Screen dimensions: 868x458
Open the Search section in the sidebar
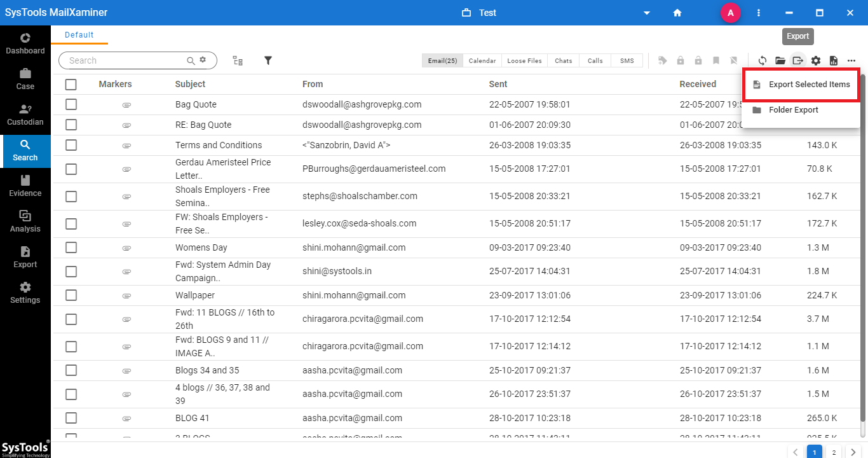25,151
